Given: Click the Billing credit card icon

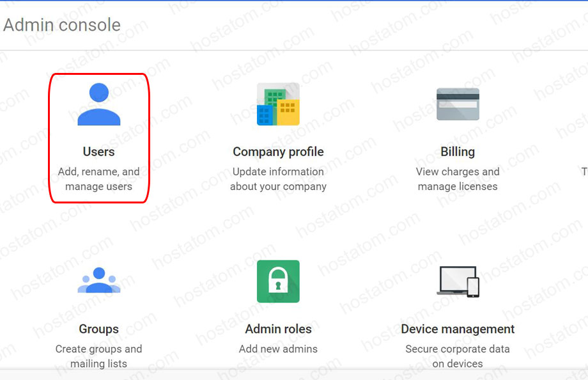Looking at the screenshot, I should click(458, 104).
